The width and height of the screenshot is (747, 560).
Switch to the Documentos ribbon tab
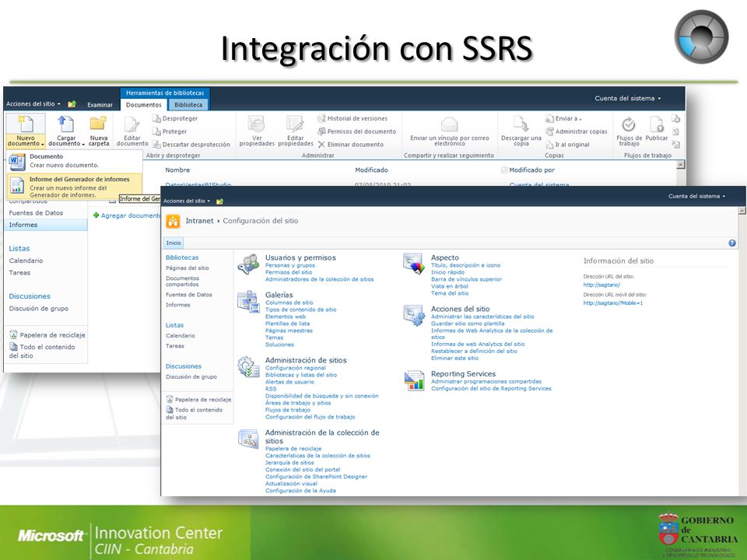pos(144,105)
